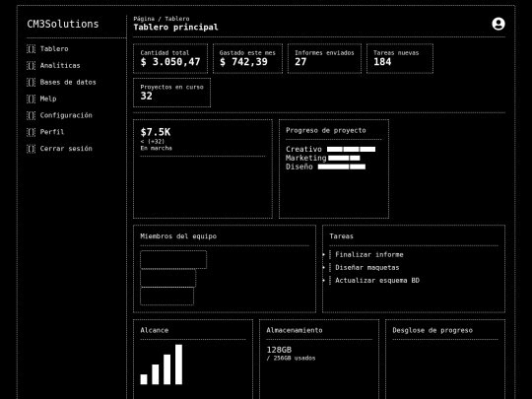The width and height of the screenshot is (532, 399).
Task: Click the bracket icon beside Configuración
Action: tap(31, 115)
